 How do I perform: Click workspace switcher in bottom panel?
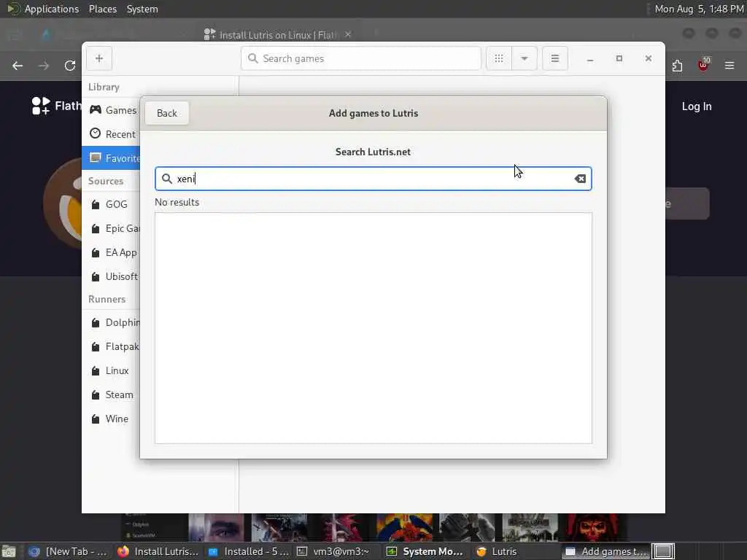(663, 551)
